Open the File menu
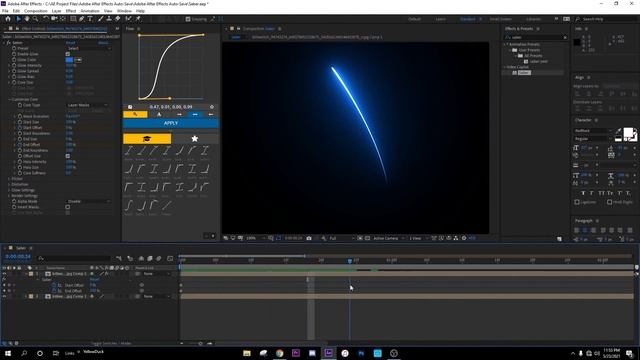The height and width of the screenshot is (360, 640). click(x=5, y=11)
